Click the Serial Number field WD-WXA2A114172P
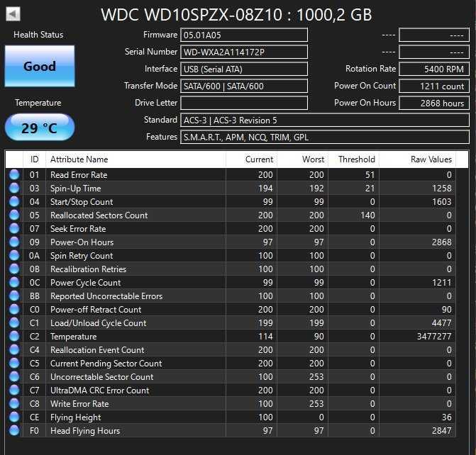Viewport: 476px width, 455px height. [244, 52]
